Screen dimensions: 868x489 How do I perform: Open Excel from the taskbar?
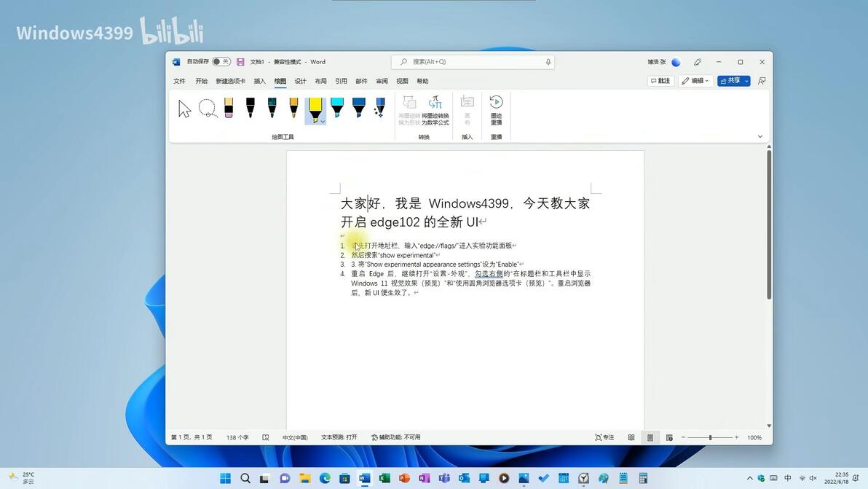click(x=384, y=479)
